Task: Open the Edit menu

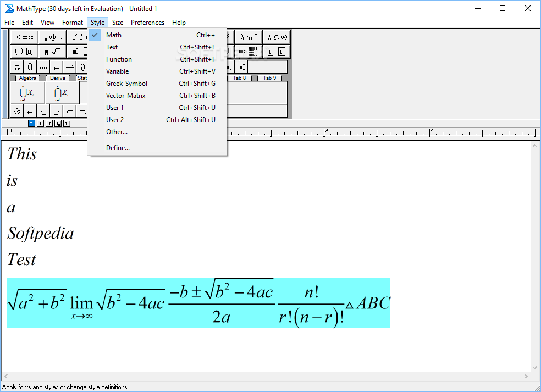Action: [27, 23]
